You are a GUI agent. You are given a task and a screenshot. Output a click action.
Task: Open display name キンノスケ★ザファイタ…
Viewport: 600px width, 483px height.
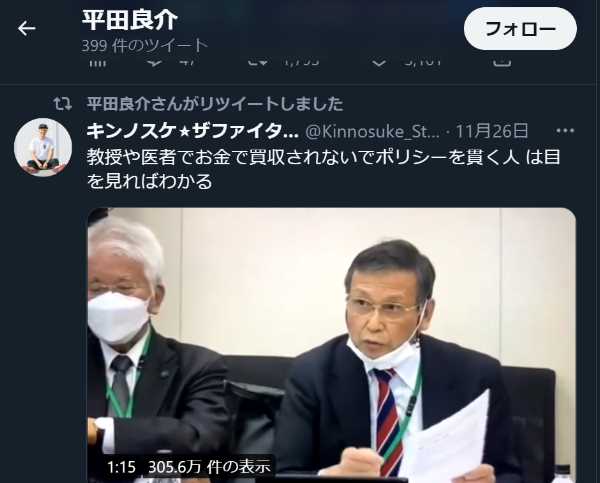(192, 131)
